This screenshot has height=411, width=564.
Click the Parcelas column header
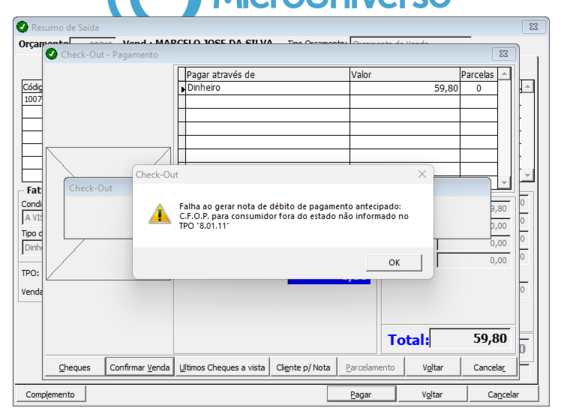click(x=479, y=74)
